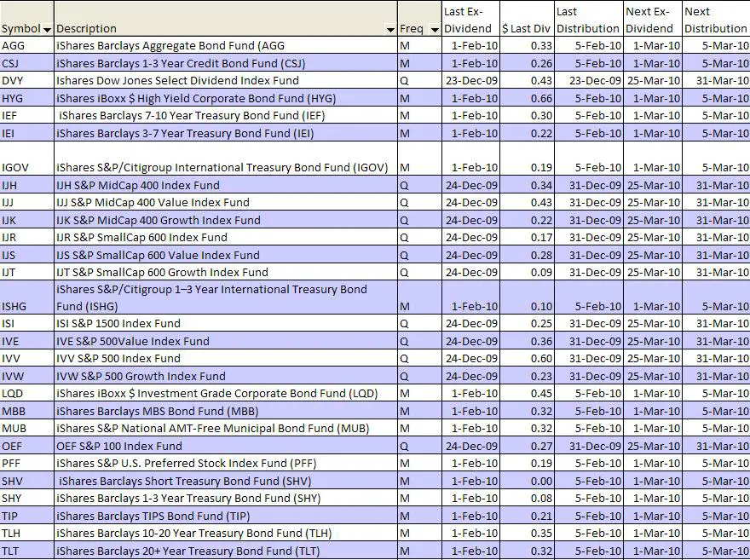Click the IJJ symbol cell
Screen dimensions: 750x560
[x=27, y=202]
